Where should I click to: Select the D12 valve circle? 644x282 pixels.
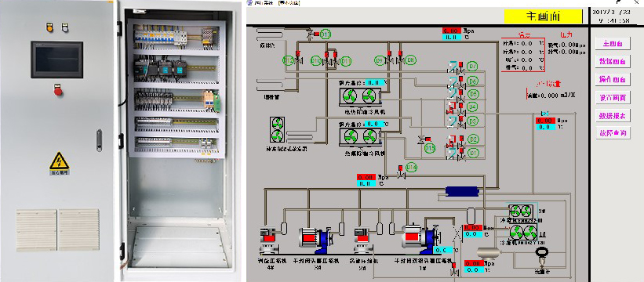(288, 60)
